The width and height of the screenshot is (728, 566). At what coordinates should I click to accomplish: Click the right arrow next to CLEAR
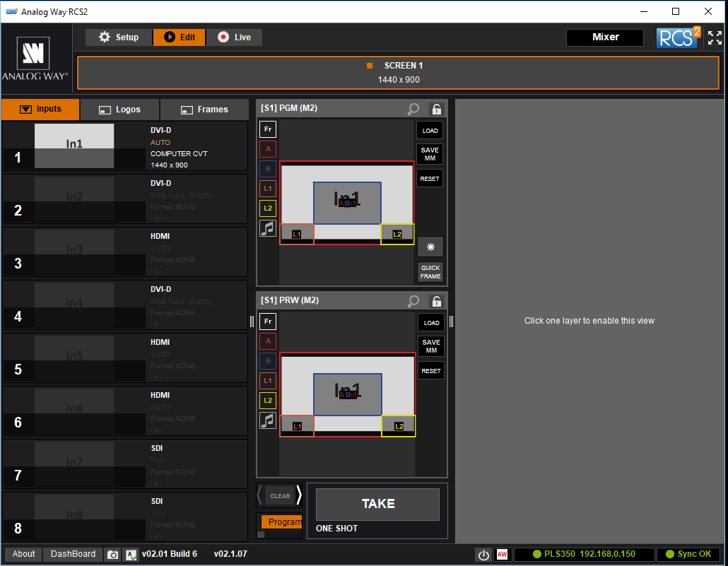click(x=299, y=495)
